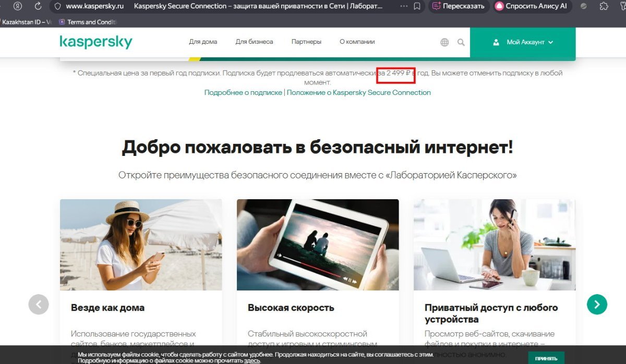The image size is (626, 364).
Task: Click the globe language selector icon
Action: pos(444,42)
